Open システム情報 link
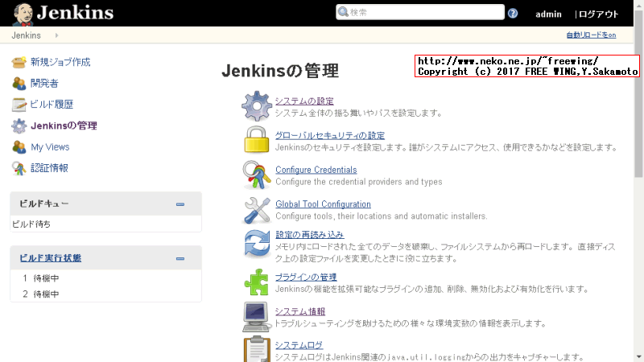This screenshot has height=362, width=644. (300, 311)
